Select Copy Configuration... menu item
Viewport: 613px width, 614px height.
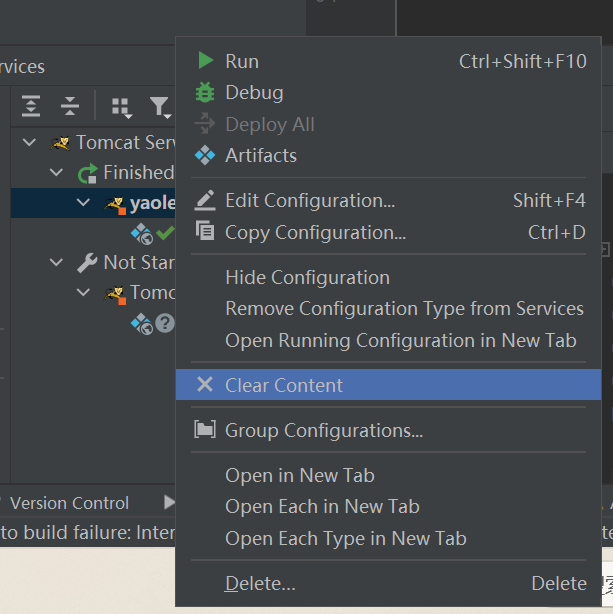click(x=315, y=232)
